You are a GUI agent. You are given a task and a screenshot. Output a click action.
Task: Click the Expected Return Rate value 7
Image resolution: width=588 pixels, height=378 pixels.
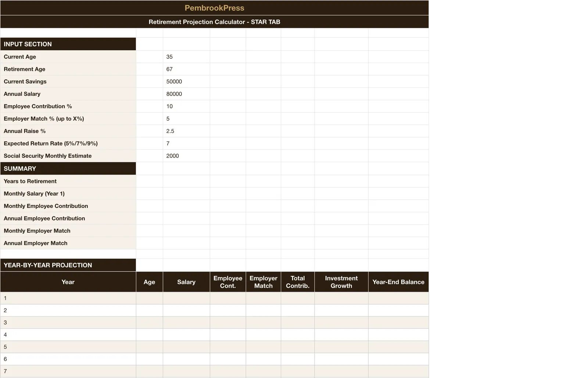[x=186, y=143]
